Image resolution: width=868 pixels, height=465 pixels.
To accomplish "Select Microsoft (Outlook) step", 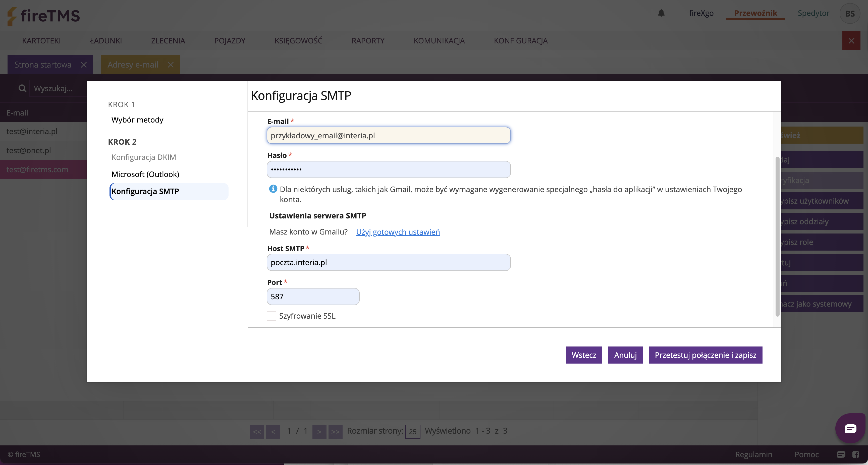I will pyautogui.click(x=145, y=174).
